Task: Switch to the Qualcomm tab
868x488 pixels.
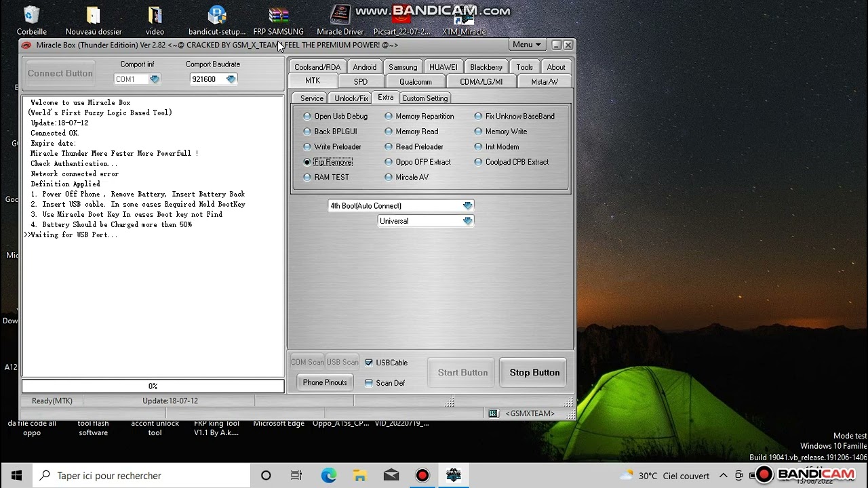Action: [x=416, y=81]
